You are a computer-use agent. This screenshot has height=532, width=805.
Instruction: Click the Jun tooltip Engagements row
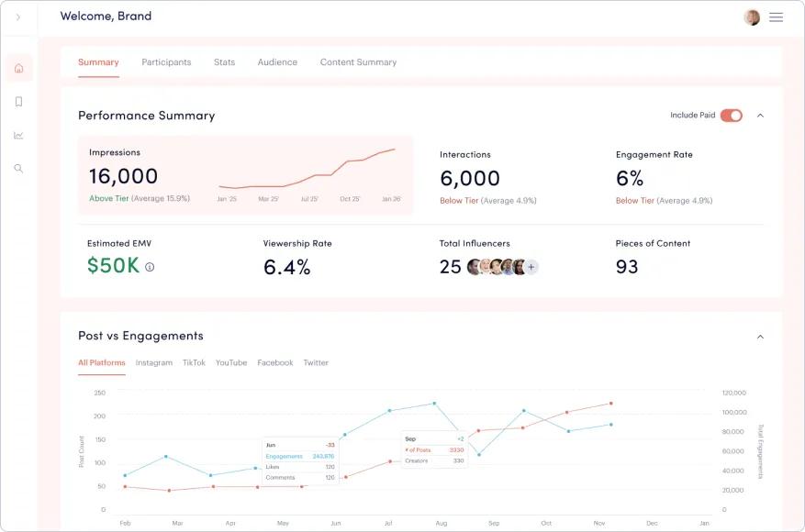tap(300, 456)
